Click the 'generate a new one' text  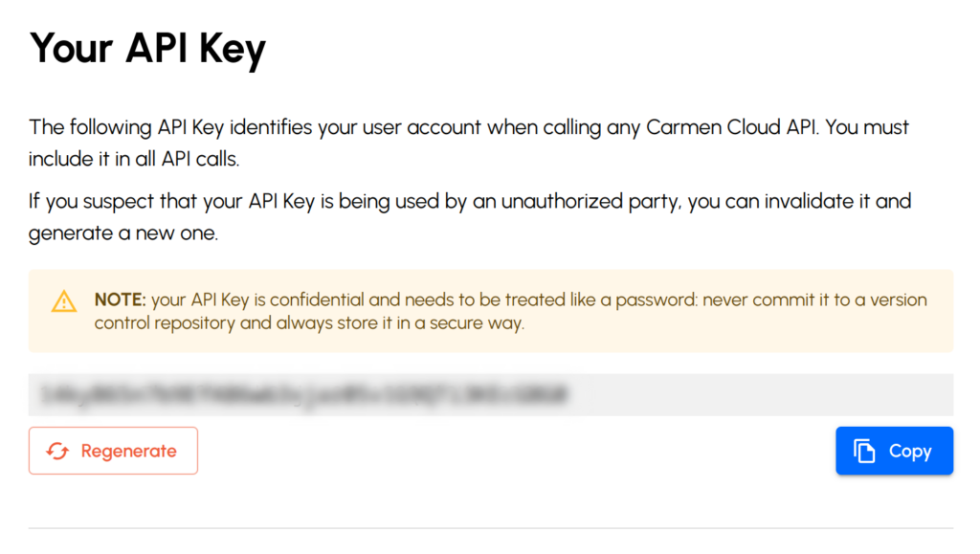tap(123, 233)
